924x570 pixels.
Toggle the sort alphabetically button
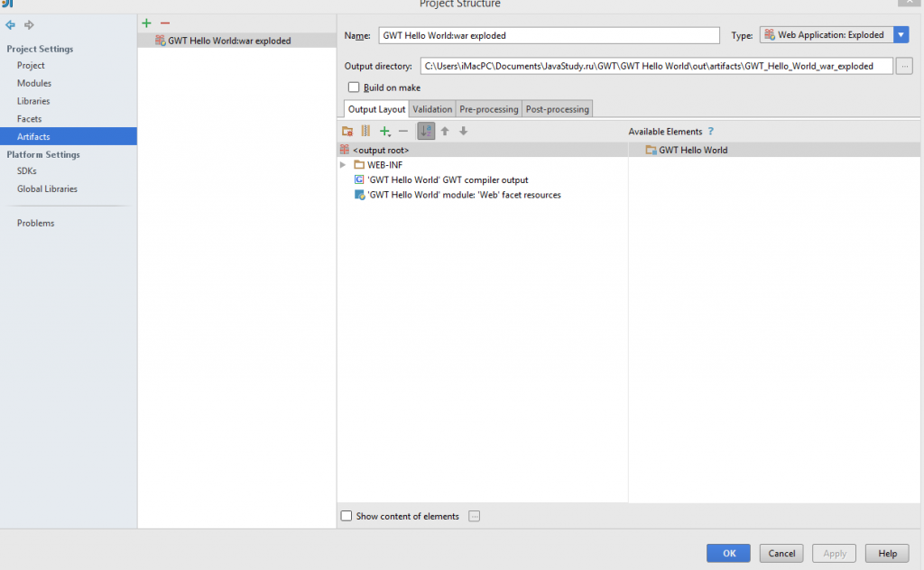click(425, 131)
